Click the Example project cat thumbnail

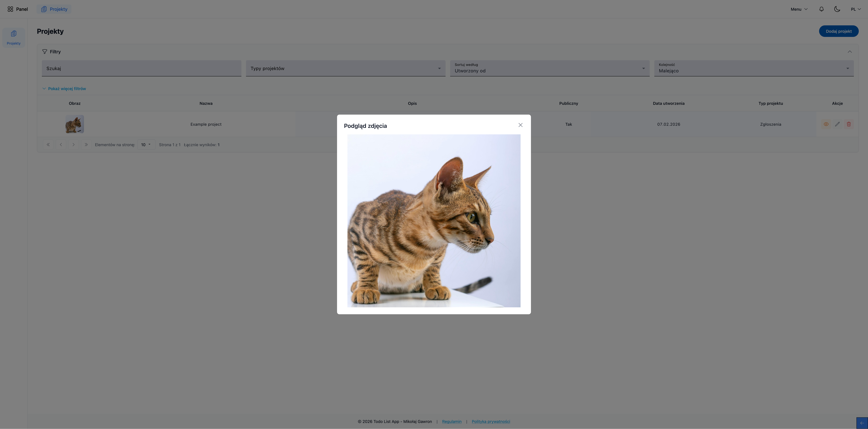[74, 124]
